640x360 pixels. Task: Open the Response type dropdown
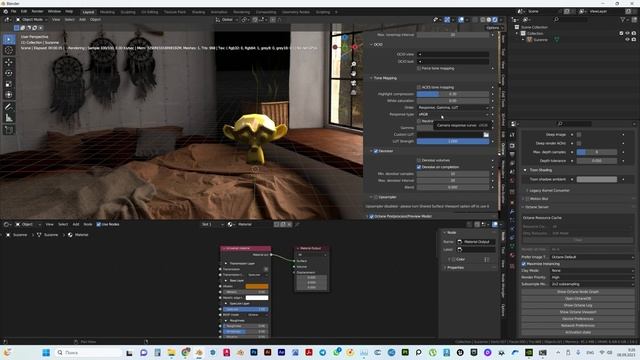pos(453,114)
